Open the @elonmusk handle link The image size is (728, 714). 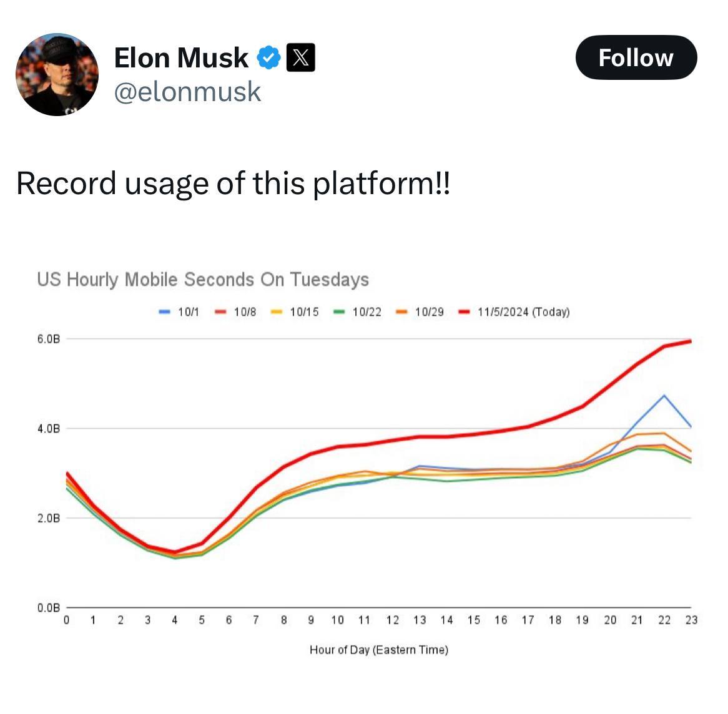[187, 92]
